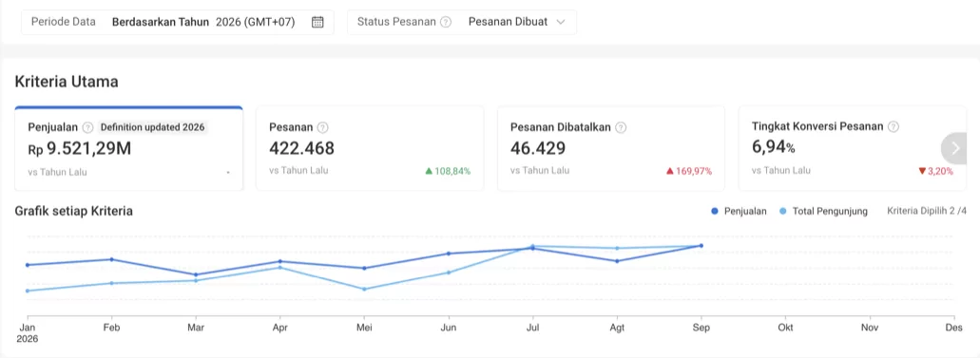Toggle Total Pengunjung series in chart legend
The width and height of the screenshot is (980, 358).
(x=824, y=211)
